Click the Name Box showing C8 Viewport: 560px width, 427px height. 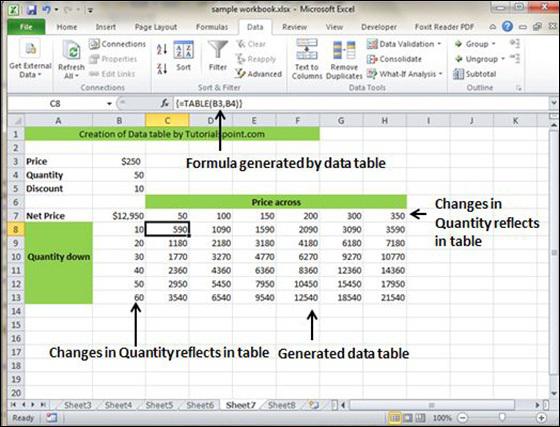(x=55, y=104)
